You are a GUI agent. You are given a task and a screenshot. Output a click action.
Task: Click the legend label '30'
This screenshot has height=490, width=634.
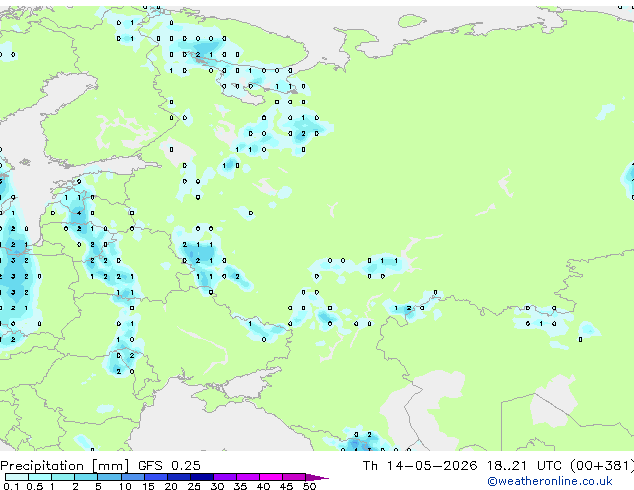[x=217, y=486]
